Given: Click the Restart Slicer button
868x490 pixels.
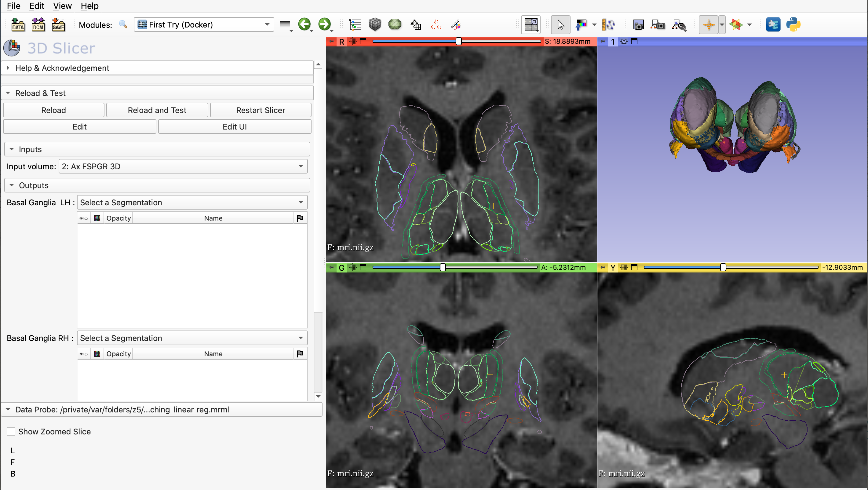Looking at the screenshot, I should [x=261, y=110].
